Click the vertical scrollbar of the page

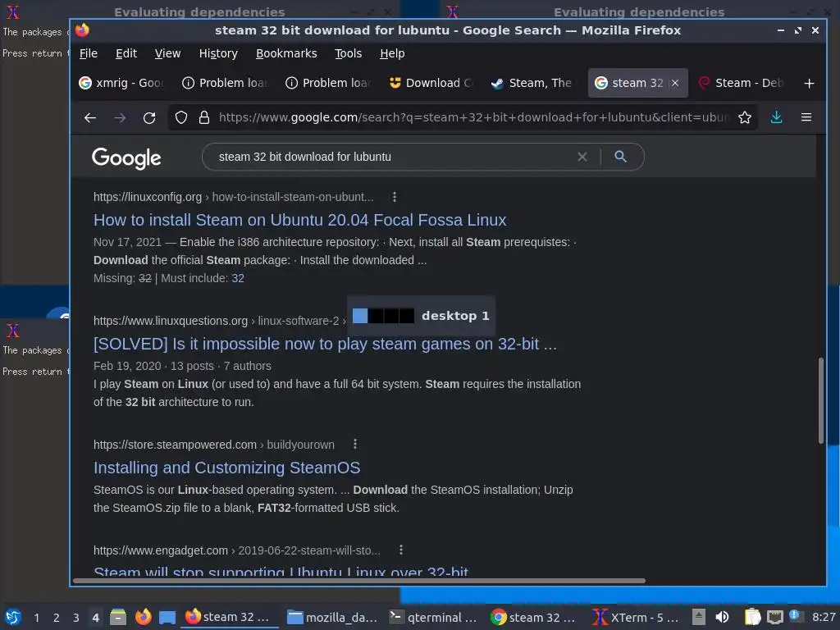click(820, 400)
